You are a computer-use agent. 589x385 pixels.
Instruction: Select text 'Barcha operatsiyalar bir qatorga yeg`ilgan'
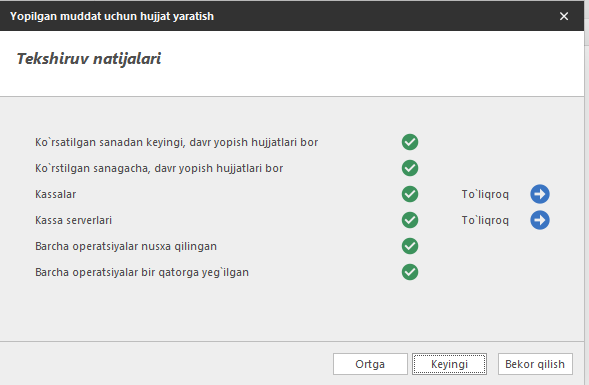[142, 272]
